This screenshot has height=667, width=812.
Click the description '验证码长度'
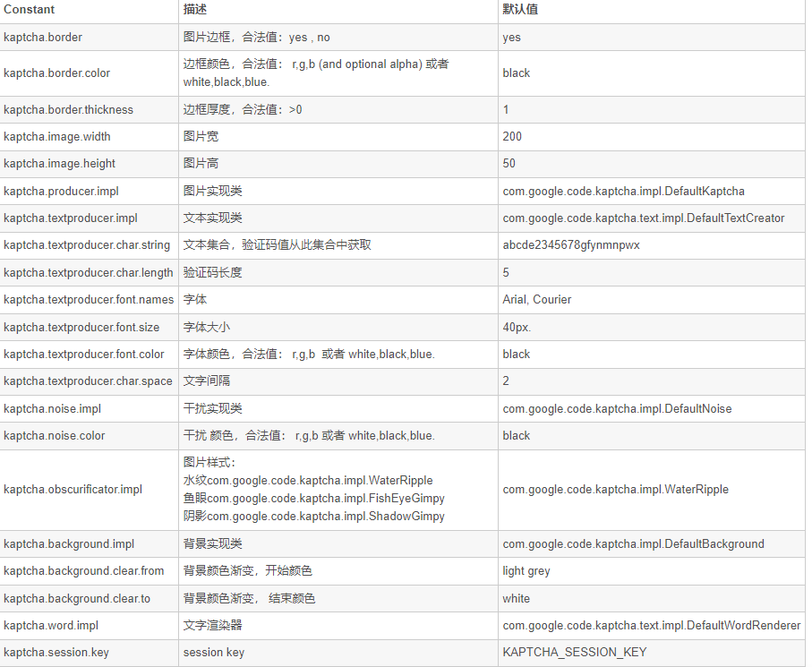[x=212, y=272]
